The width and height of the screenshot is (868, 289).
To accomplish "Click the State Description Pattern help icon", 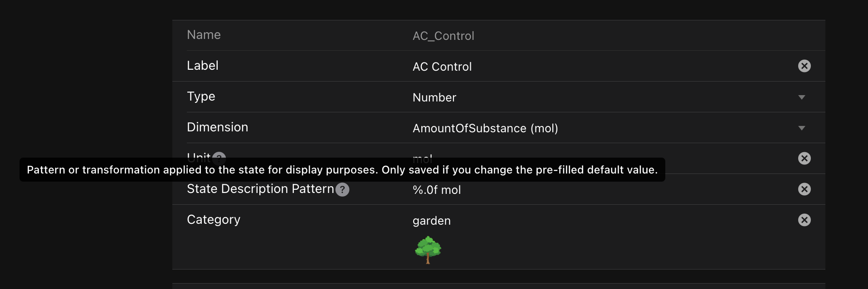I will click(342, 190).
